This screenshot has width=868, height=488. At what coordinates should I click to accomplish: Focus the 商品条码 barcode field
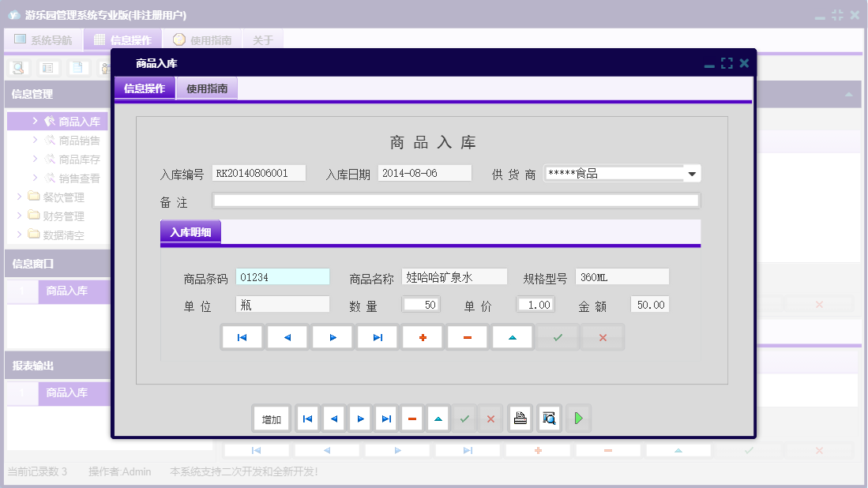tap(283, 277)
